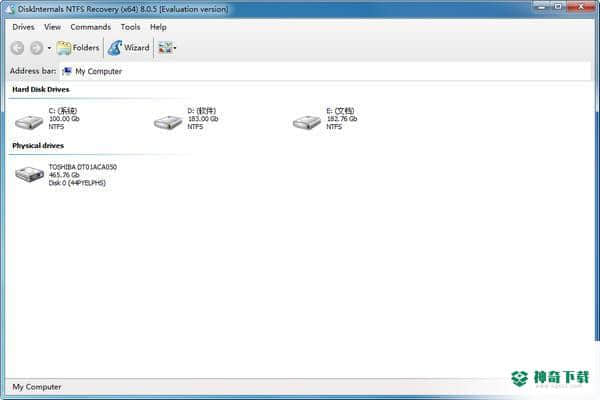This screenshot has height=400, width=600.
Task: Close the NTFS Recovery window
Action: 580,6
